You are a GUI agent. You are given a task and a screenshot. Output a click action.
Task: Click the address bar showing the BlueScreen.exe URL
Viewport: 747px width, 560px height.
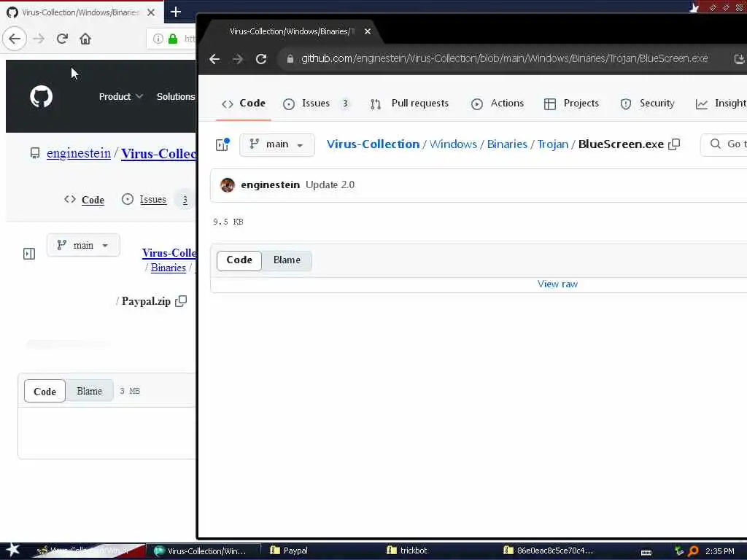[x=504, y=58]
